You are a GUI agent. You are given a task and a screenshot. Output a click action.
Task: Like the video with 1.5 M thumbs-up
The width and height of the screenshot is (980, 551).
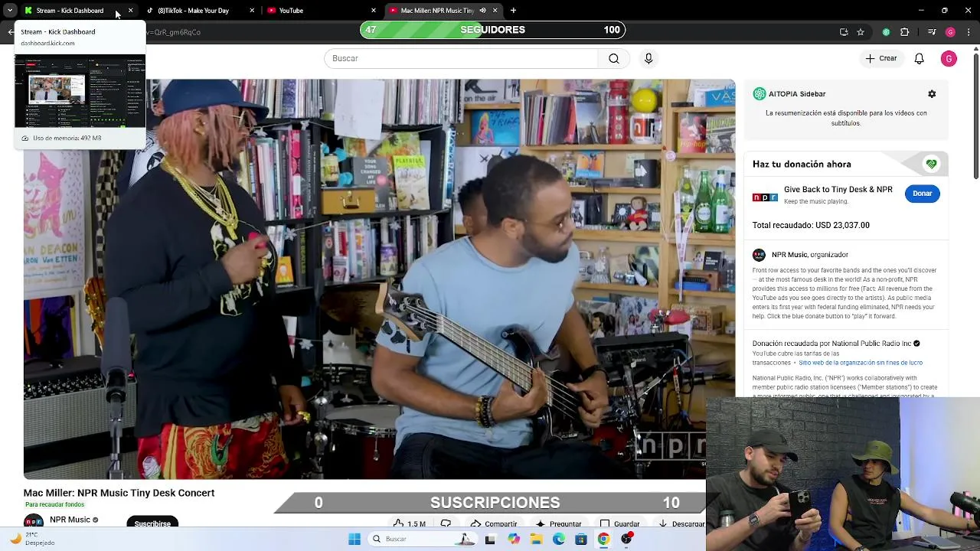click(x=410, y=523)
